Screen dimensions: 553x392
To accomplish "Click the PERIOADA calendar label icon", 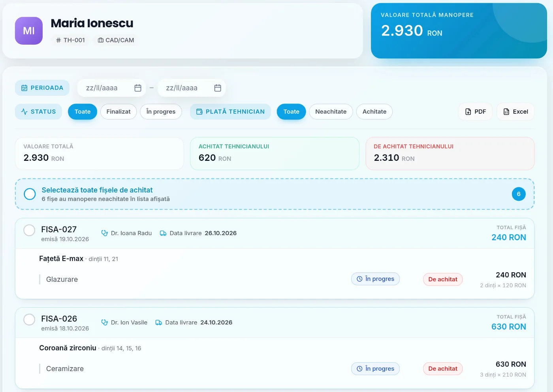I will pos(24,88).
